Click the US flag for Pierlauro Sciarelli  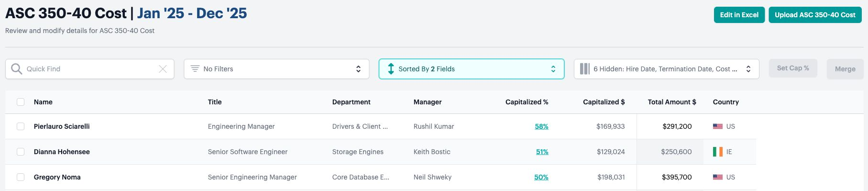[x=718, y=126]
